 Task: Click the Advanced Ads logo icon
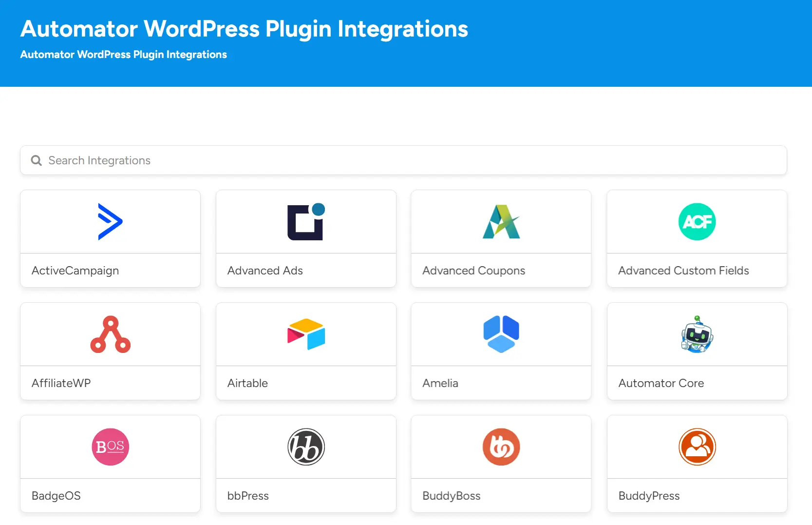pyautogui.click(x=306, y=222)
